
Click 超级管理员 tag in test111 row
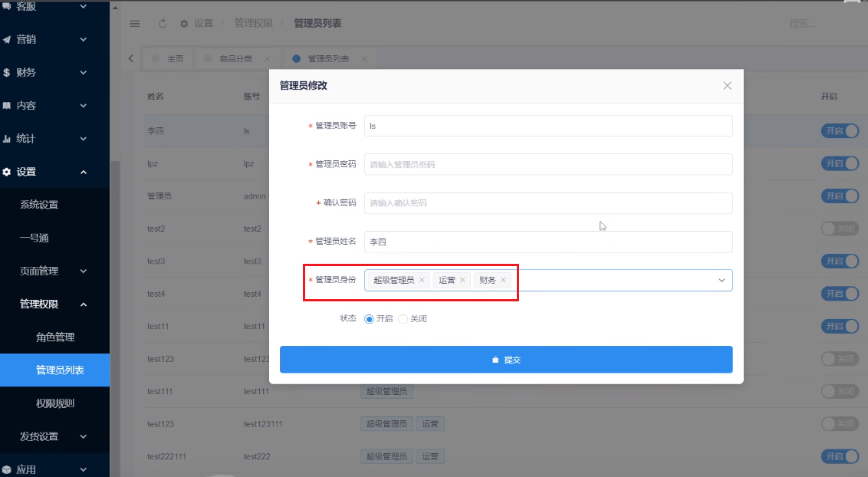coord(386,391)
